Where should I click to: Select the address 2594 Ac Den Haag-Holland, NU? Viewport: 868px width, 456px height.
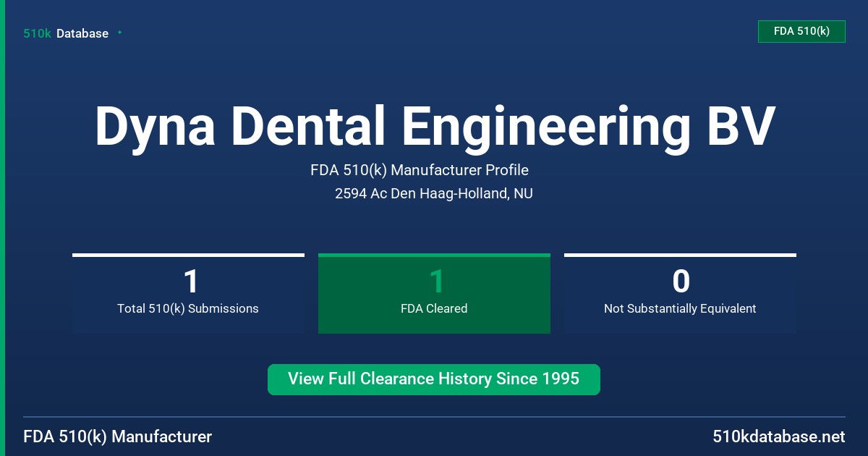(x=434, y=194)
